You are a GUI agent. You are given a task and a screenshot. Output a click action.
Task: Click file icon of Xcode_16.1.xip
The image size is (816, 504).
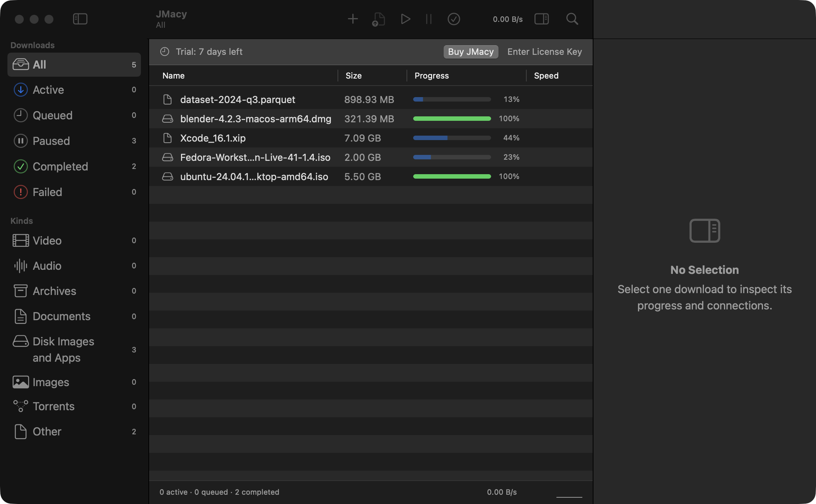[x=167, y=138]
